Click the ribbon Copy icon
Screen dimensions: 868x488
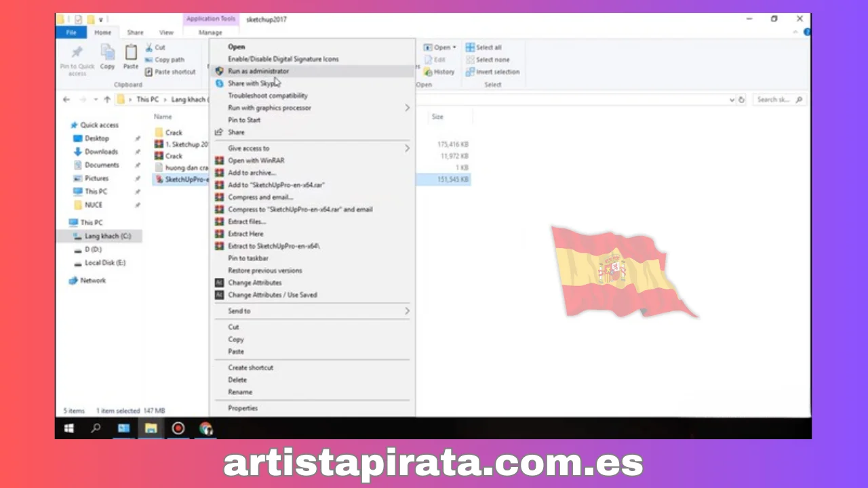click(107, 53)
